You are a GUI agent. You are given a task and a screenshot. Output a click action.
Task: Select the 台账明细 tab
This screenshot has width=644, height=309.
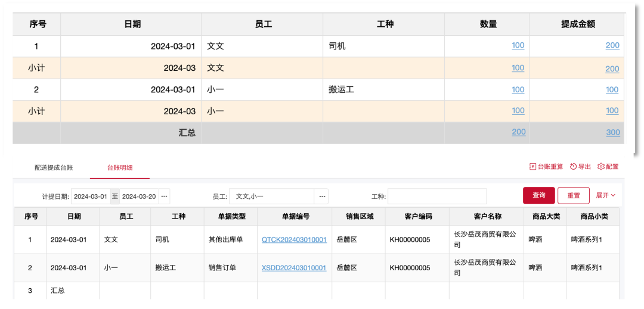pyautogui.click(x=119, y=168)
